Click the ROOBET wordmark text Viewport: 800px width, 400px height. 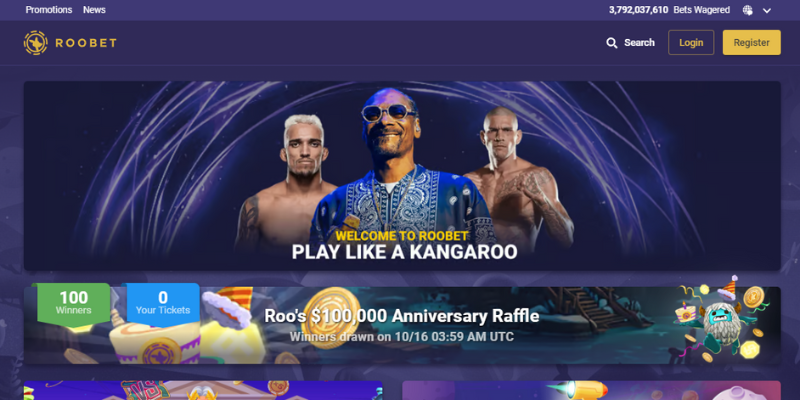[x=86, y=43]
